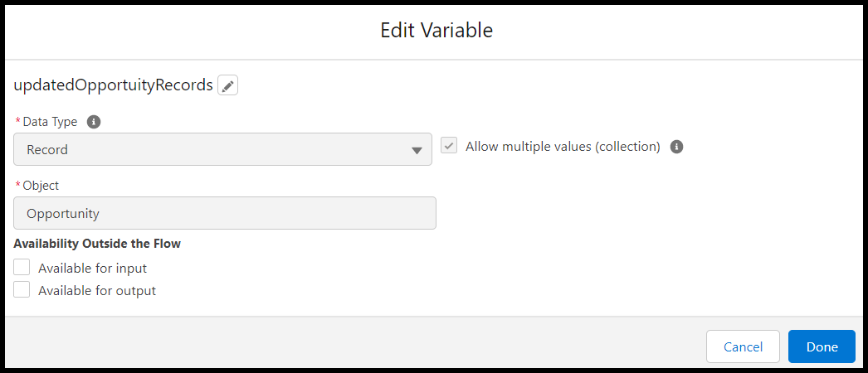This screenshot has height=373, width=868.
Task: Enable the Available for output checkbox
Action: click(x=22, y=290)
